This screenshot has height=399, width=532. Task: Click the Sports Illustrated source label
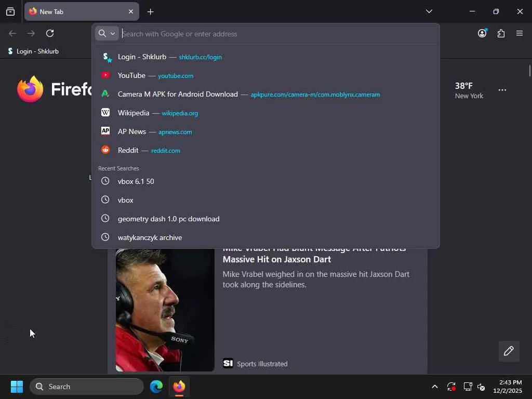click(x=262, y=364)
